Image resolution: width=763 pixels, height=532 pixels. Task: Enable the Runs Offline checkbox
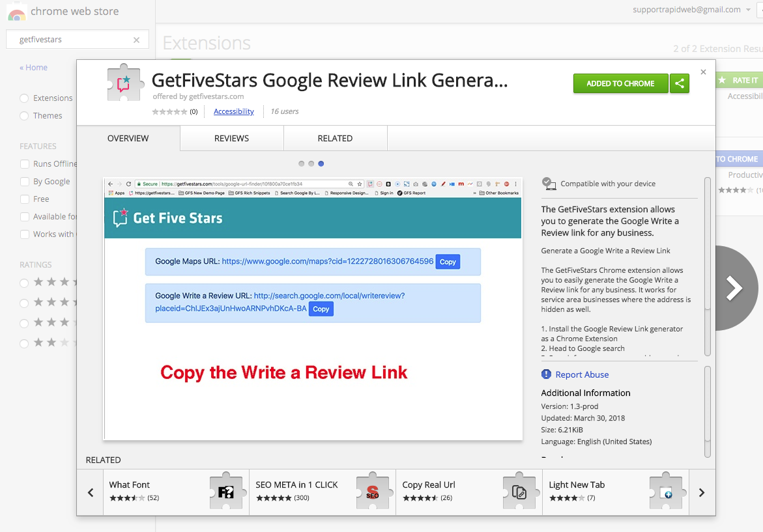[24, 164]
